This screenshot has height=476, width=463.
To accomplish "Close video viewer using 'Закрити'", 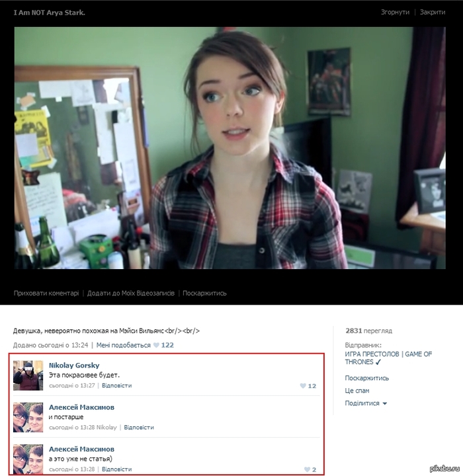I will coord(434,13).
